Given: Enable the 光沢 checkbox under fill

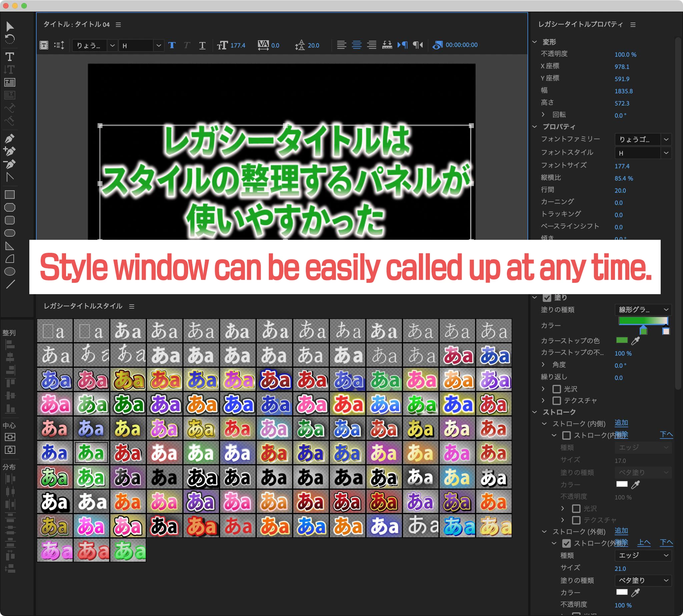Looking at the screenshot, I should coord(557,389).
